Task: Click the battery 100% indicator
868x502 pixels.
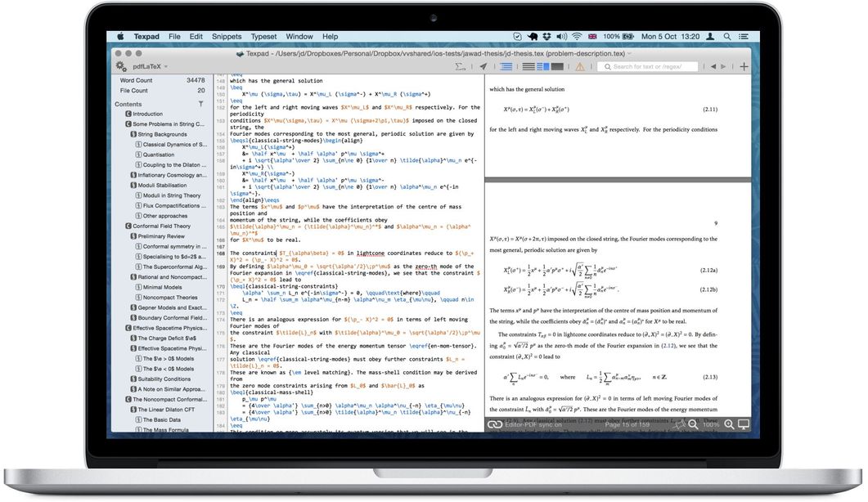Action: (x=619, y=37)
